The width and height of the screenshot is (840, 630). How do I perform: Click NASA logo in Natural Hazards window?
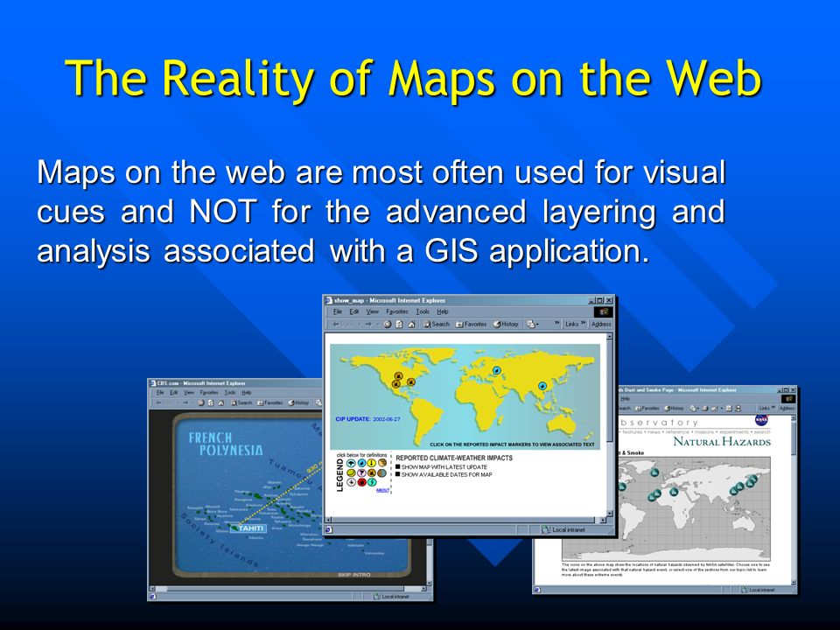click(761, 420)
